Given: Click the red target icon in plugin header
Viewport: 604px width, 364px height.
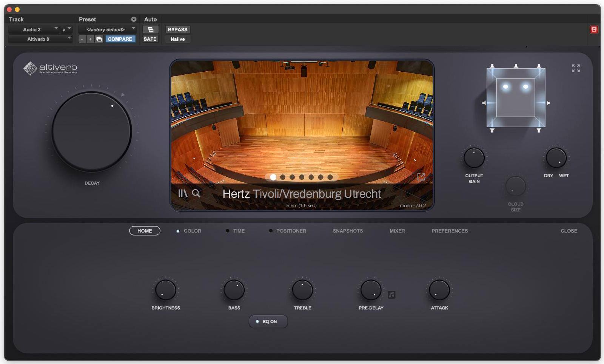Looking at the screenshot, I should coord(594,29).
